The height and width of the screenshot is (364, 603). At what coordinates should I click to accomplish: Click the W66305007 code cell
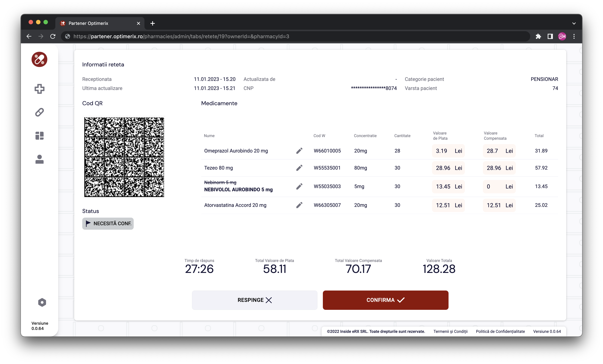327,205
